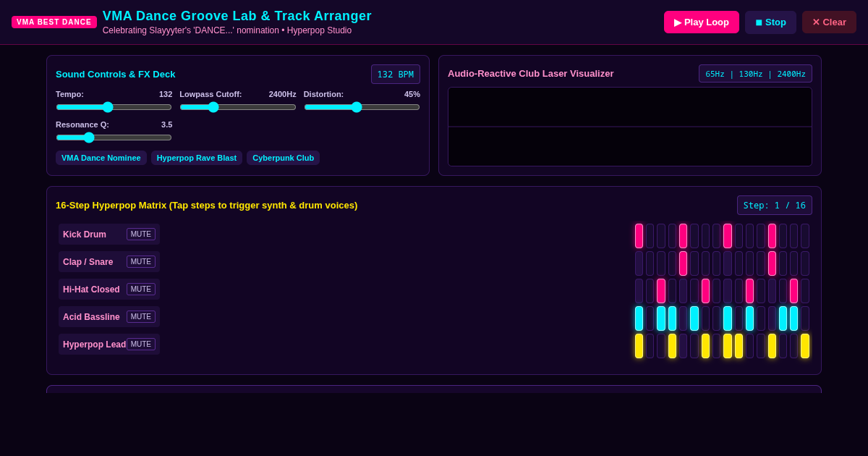Stop the loop playback
Image resolution: width=868 pixels, height=456 pixels.
pos(770,22)
